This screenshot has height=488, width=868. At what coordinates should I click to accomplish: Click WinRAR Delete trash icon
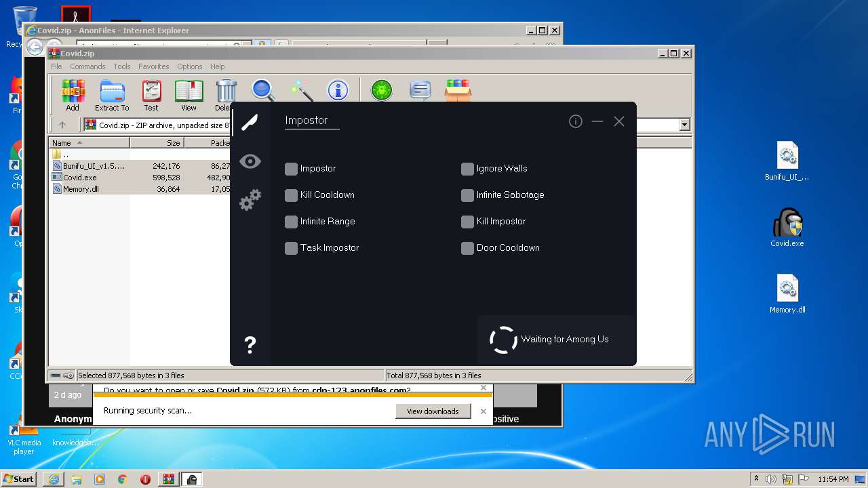tap(225, 95)
